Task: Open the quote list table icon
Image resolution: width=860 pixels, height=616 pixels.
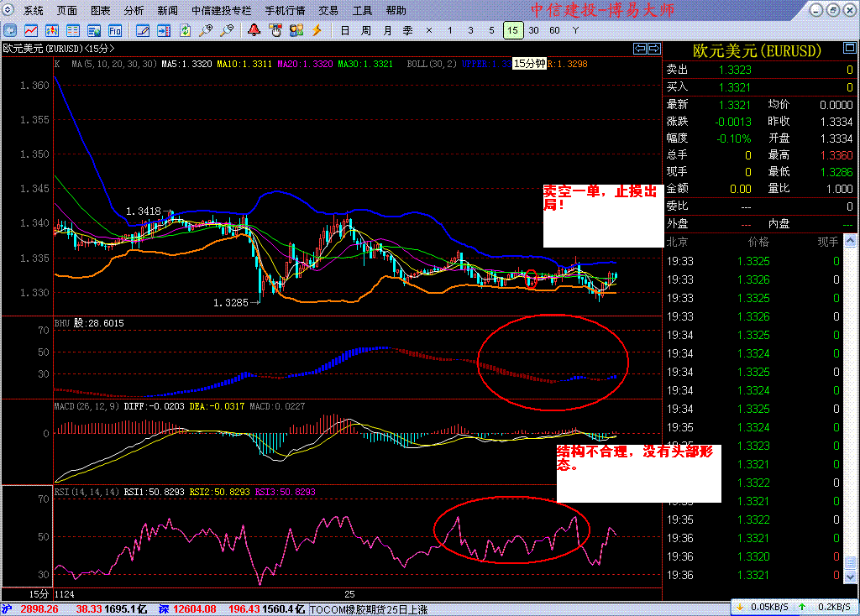Action: [x=72, y=31]
